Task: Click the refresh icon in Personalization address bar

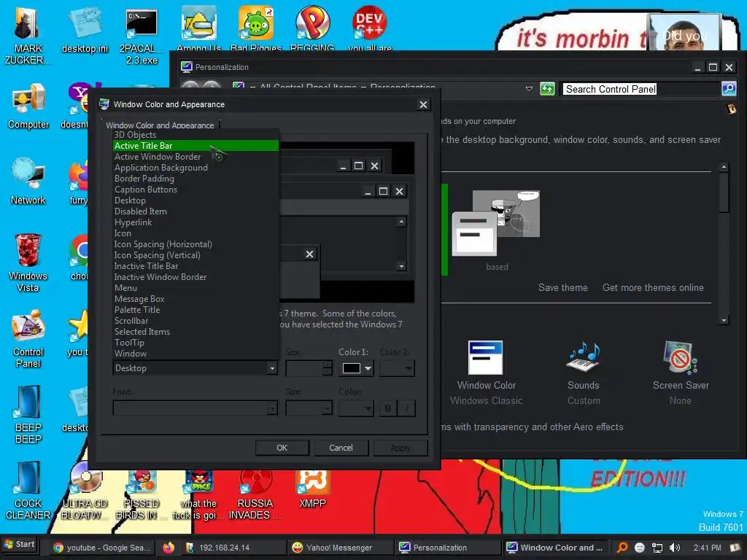Action: (x=547, y=88)
